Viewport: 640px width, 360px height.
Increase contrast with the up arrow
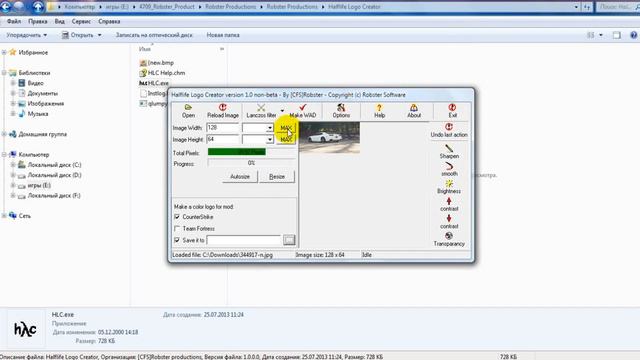pos(449,204)
